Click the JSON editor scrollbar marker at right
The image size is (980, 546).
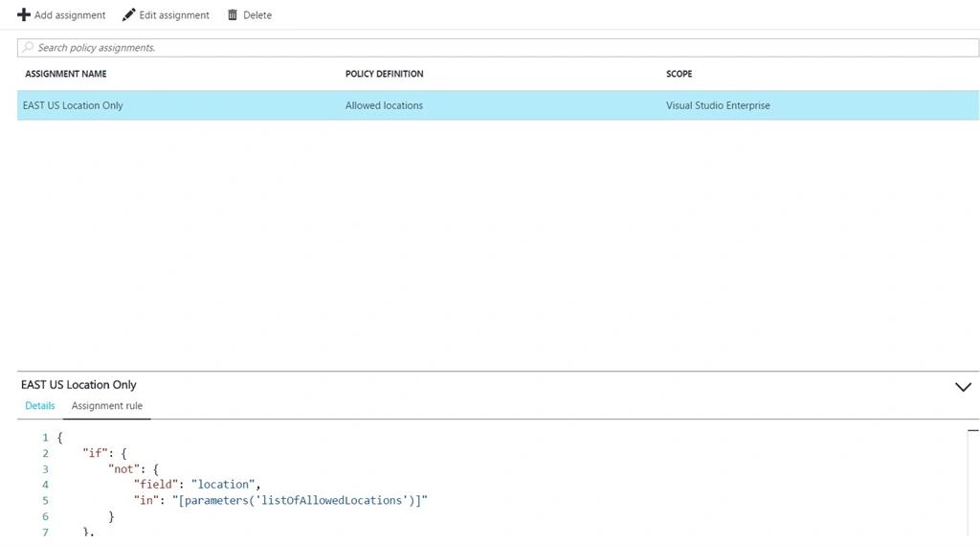coord(972,430)
